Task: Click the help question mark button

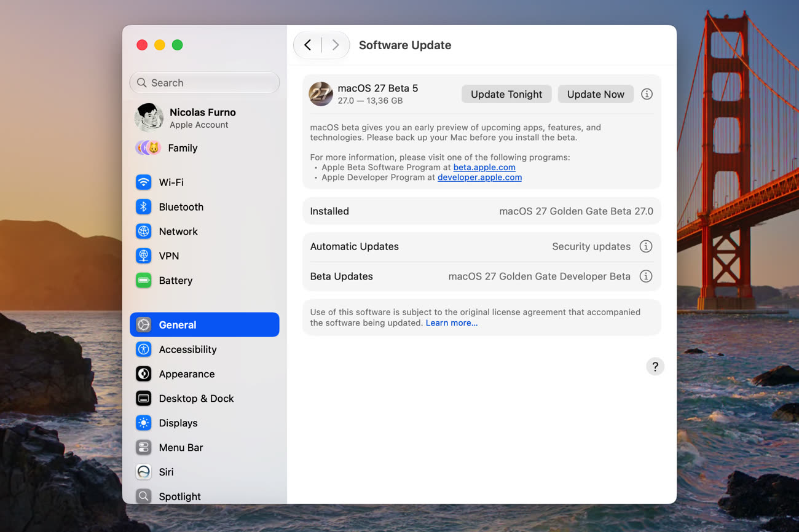Action: [655, 367]
